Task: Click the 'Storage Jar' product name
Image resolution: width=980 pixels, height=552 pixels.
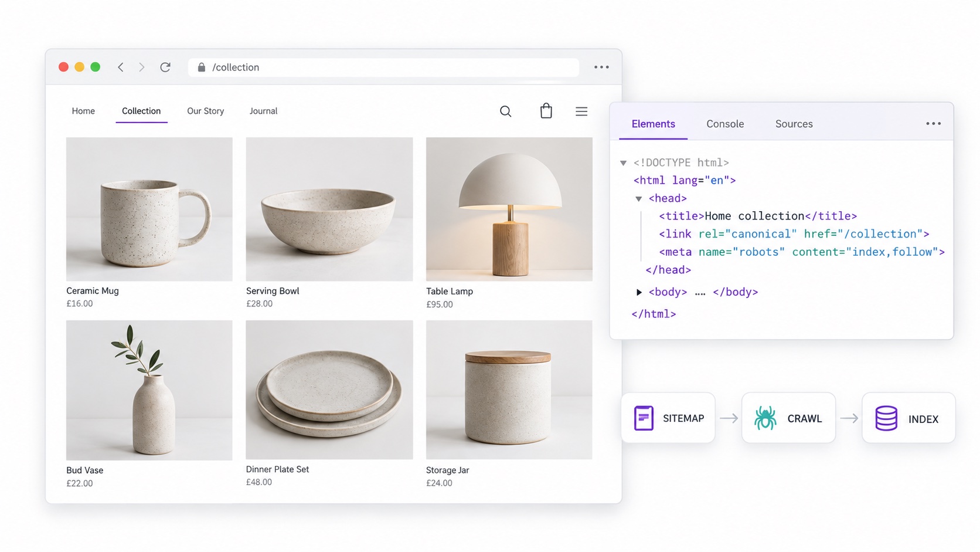Action: (448, 470)
